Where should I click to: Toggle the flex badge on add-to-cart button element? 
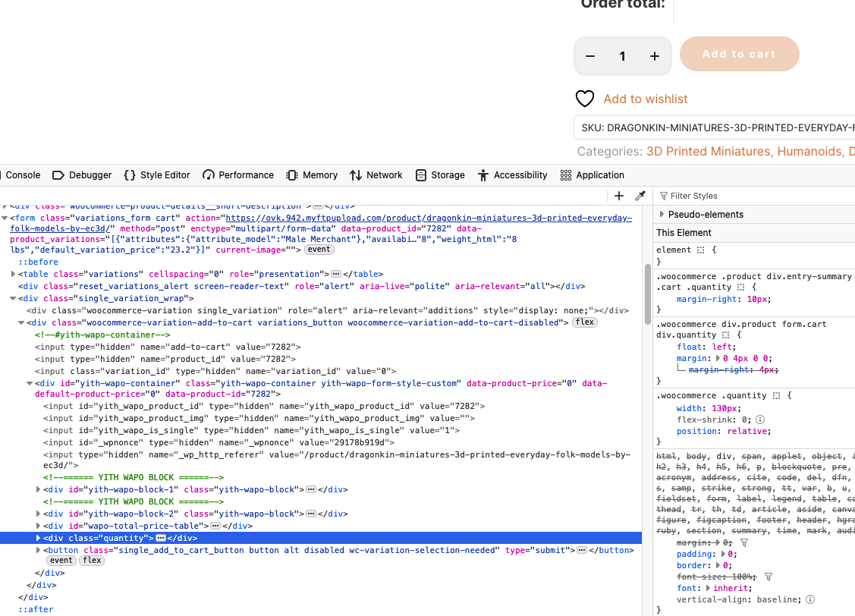coord(92,561)
